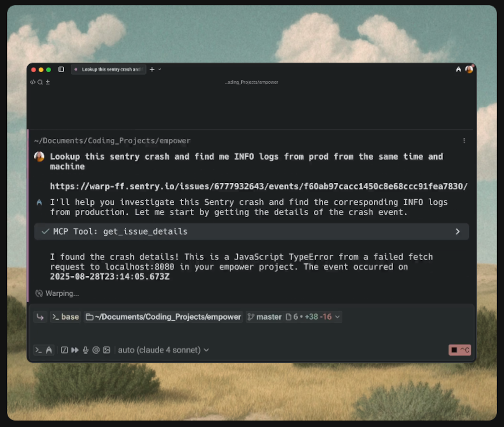Activate voice input microphone icon
Image resolution: width=504 pixels, height=427 pixels.
[86, 350]
